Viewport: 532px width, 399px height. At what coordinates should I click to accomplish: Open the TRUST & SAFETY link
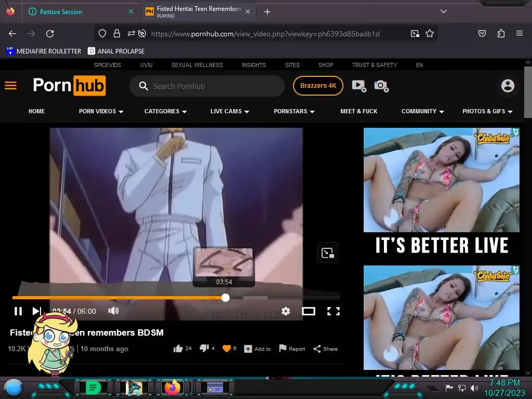(375, 65)
